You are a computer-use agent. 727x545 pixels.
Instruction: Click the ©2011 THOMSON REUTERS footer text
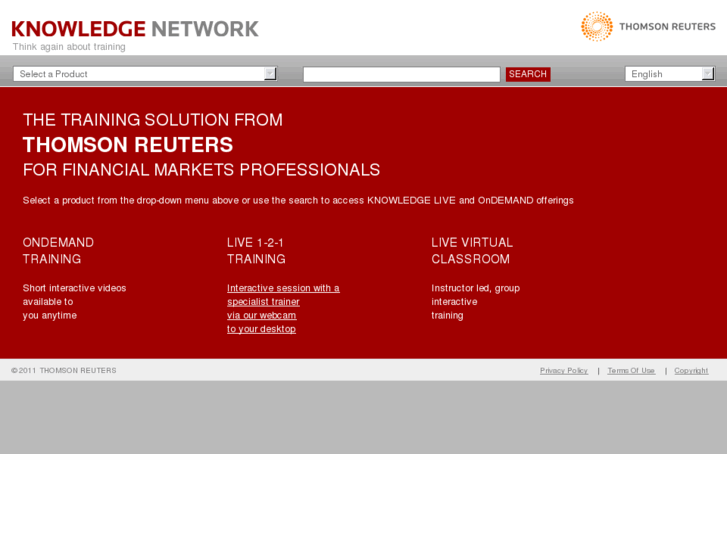64,371
